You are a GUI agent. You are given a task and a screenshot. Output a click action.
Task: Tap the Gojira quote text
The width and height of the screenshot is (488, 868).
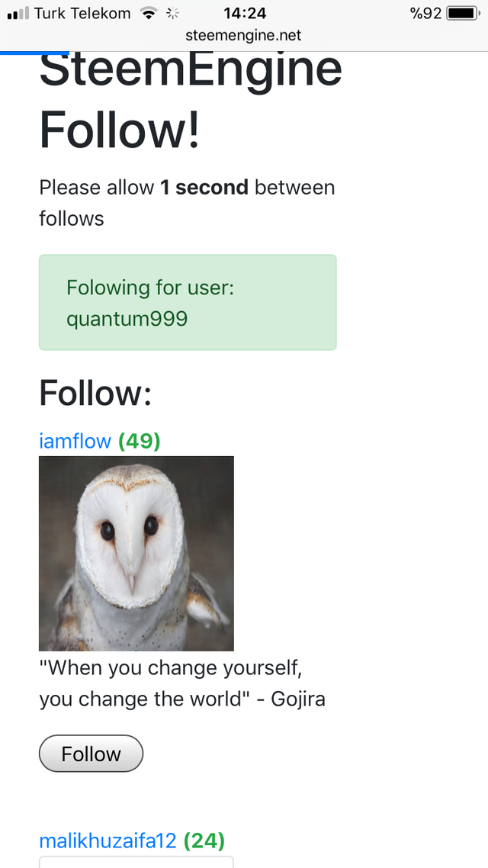(182, 683)
